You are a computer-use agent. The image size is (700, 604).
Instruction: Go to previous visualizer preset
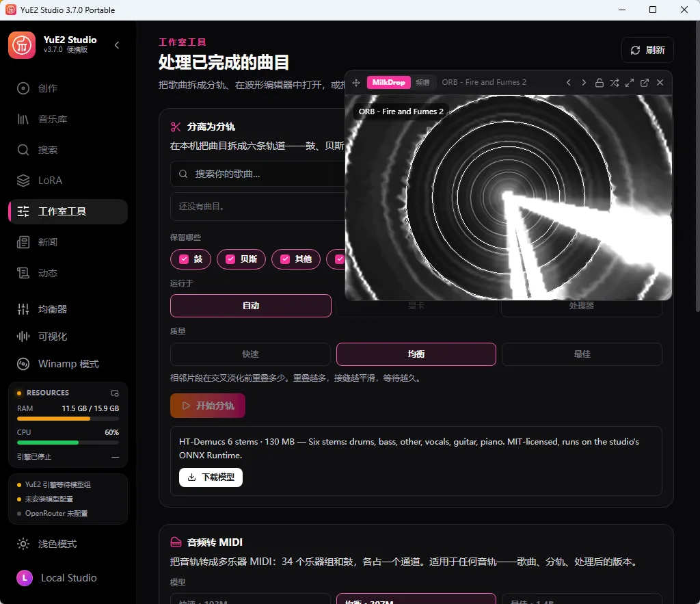[x=568, y=83]
